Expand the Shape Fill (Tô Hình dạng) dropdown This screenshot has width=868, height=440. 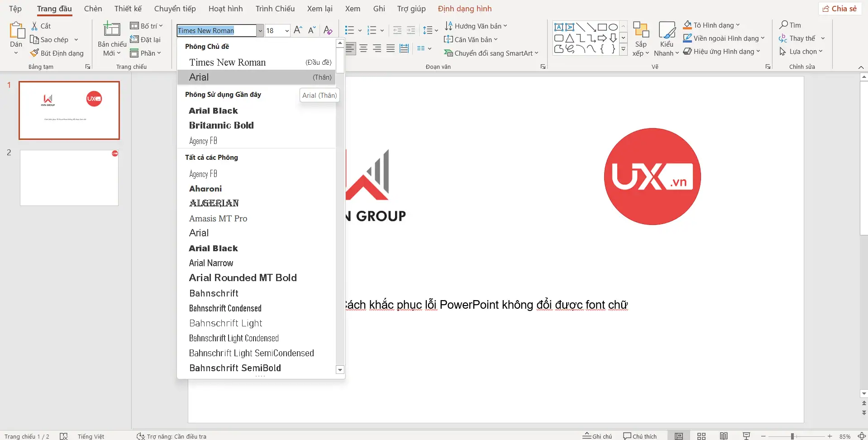738,25
